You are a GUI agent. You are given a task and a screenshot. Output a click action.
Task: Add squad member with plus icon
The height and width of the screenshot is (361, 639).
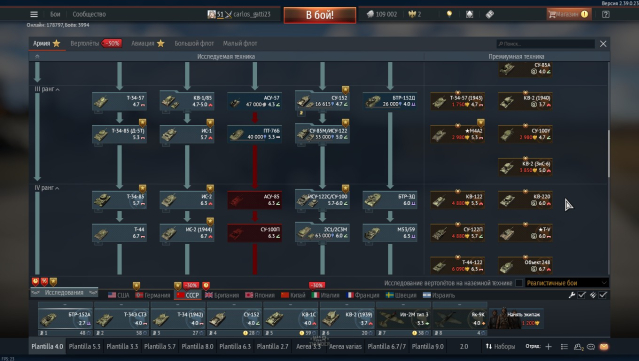[x=549, y=346]
